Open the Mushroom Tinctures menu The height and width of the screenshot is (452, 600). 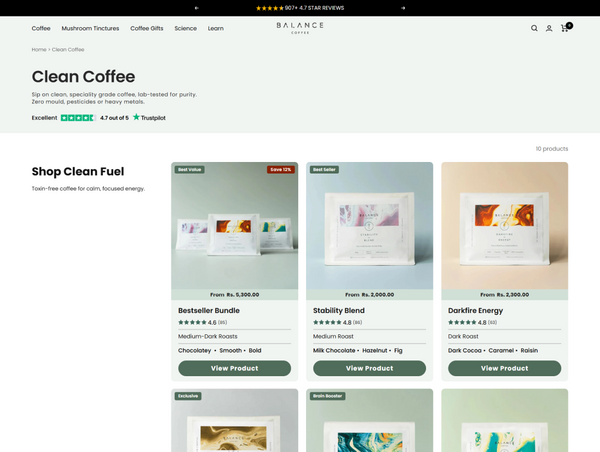coord(90,28)
